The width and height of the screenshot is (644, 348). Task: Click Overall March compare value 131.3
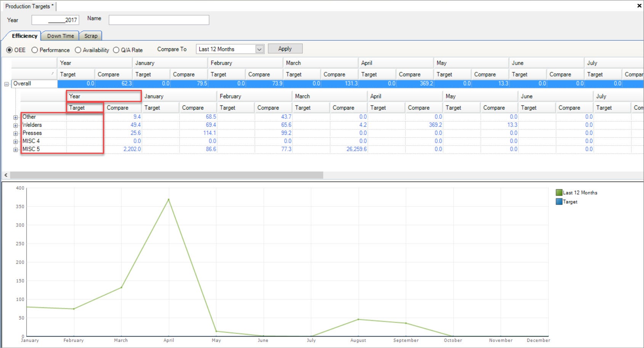[x=352, y=83]
